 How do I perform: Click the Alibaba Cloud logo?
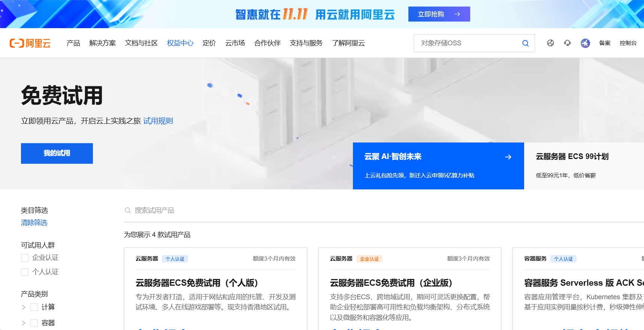point(30,43)
